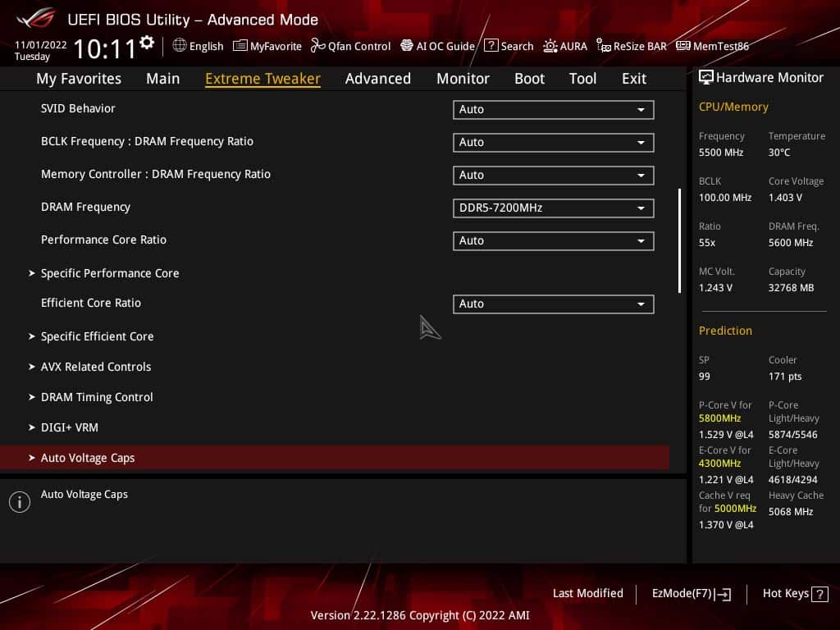Viewport: 840px width, 630px height.
Task: Expand Specific Performance Core submenu
Action: click(110, 273)
